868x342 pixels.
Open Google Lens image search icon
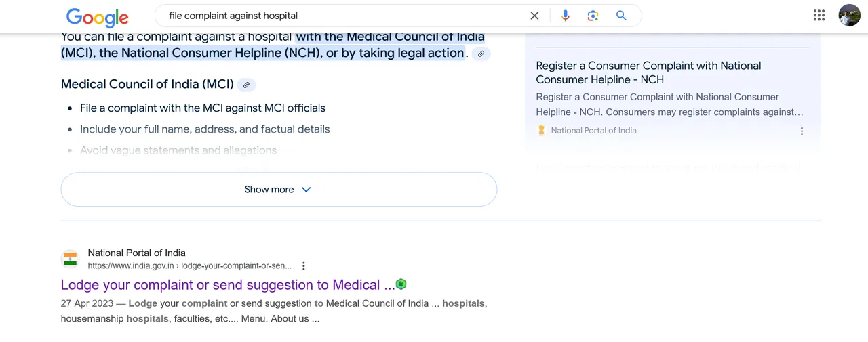[x=593, y=16]
